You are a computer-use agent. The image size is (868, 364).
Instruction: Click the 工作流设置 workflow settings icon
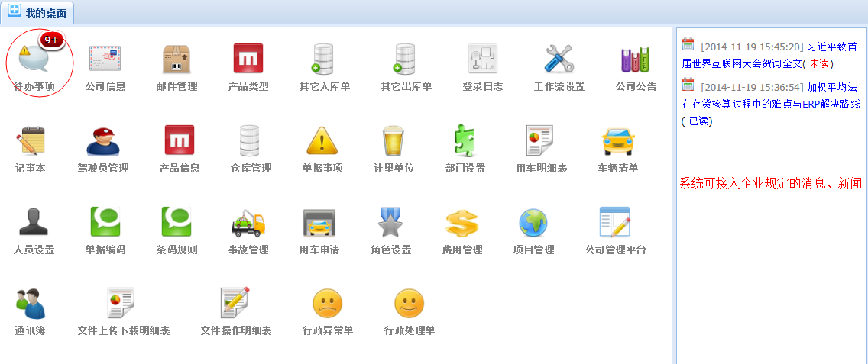(559, 60)
